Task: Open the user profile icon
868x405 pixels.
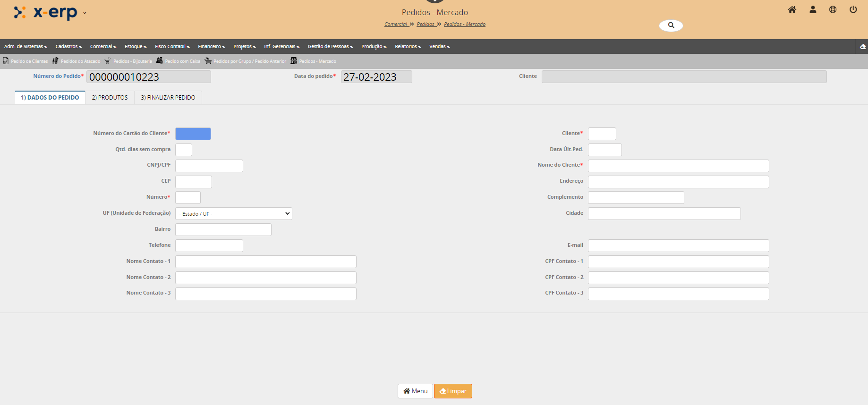Action: (813, 9)
